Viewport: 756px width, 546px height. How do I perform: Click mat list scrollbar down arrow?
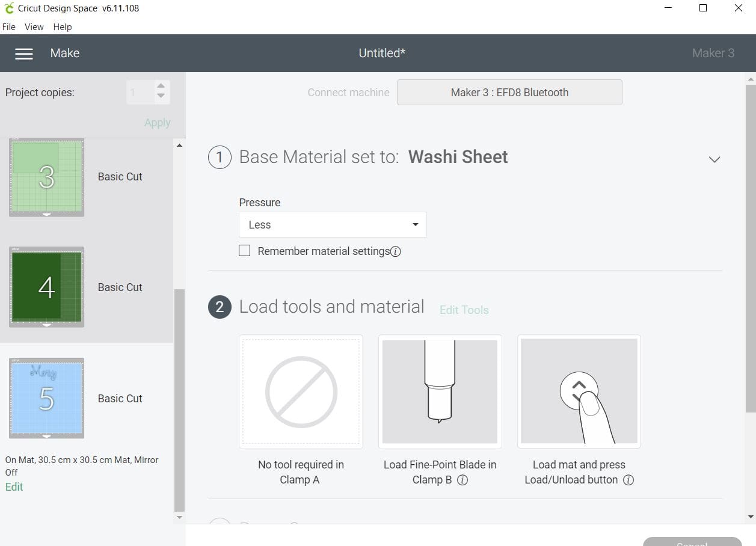point(179,517)
